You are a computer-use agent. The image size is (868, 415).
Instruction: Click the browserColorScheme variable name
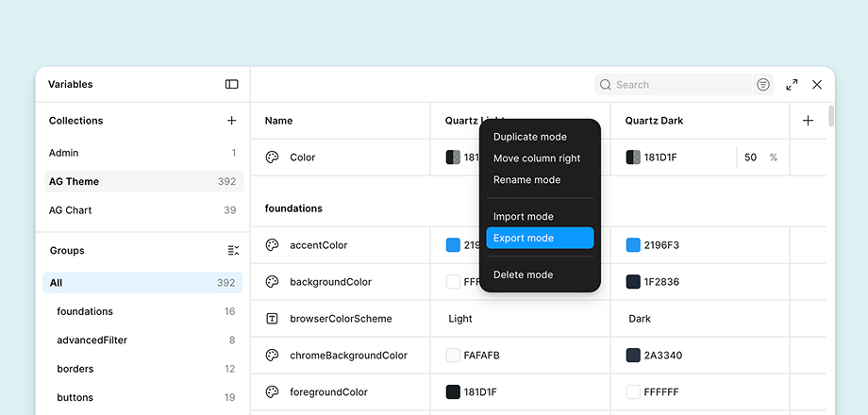pyautogui.click(x=341, y=319)
